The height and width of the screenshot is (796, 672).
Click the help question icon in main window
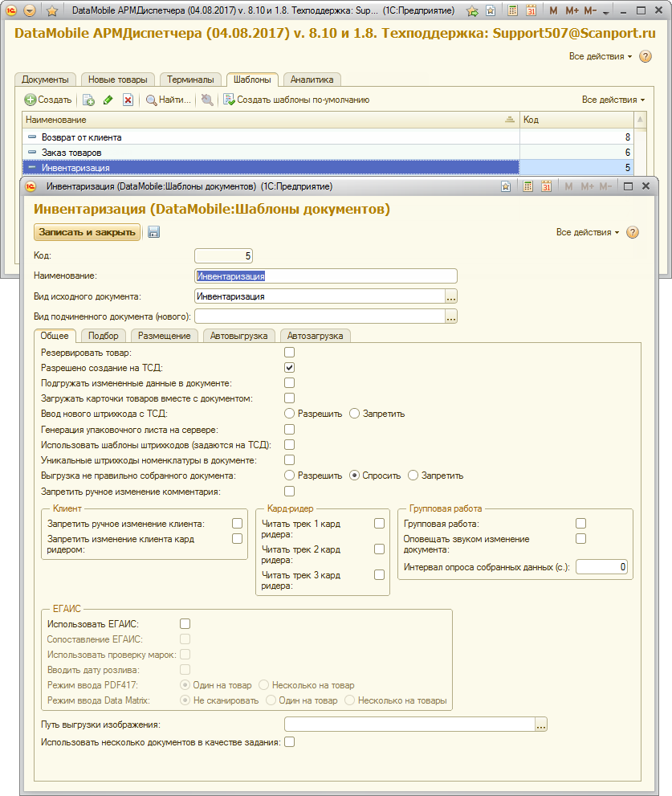645,56
